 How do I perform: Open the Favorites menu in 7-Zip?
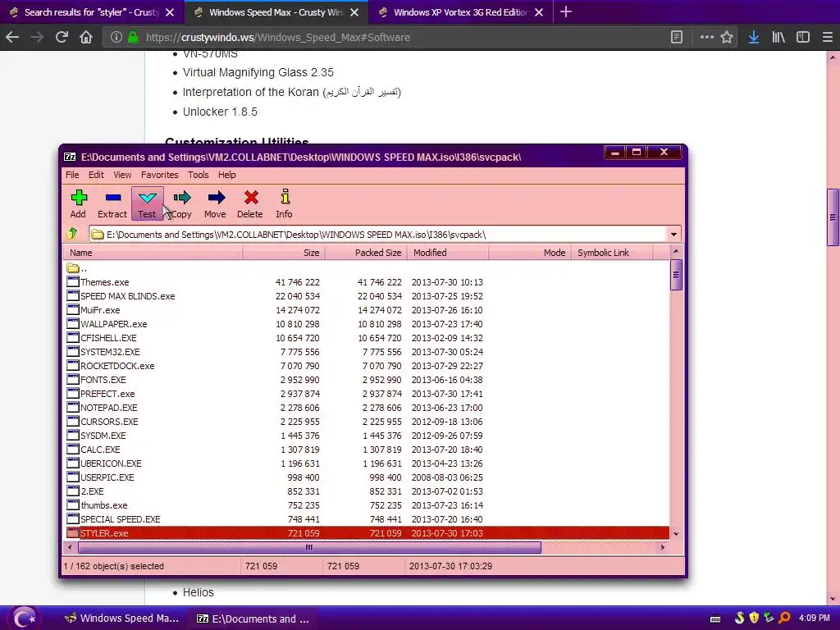coord(160,175)
